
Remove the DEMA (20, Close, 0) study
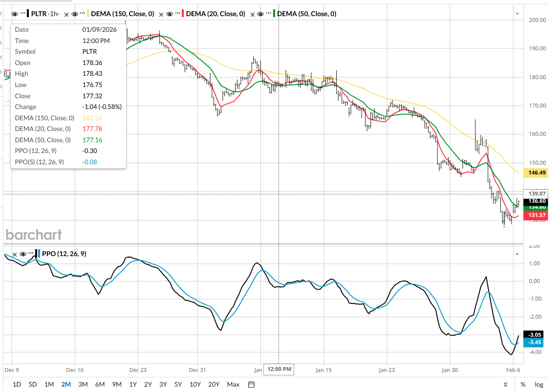(x=161, y=14)
